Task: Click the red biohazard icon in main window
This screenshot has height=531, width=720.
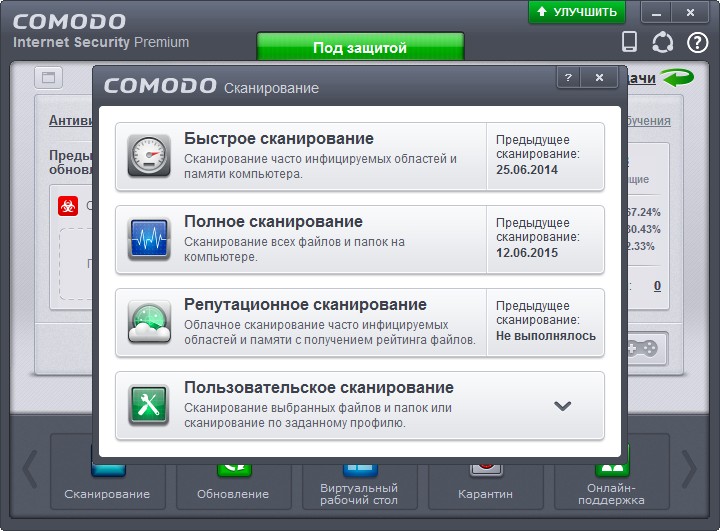Action: click(x=68, y=206)
